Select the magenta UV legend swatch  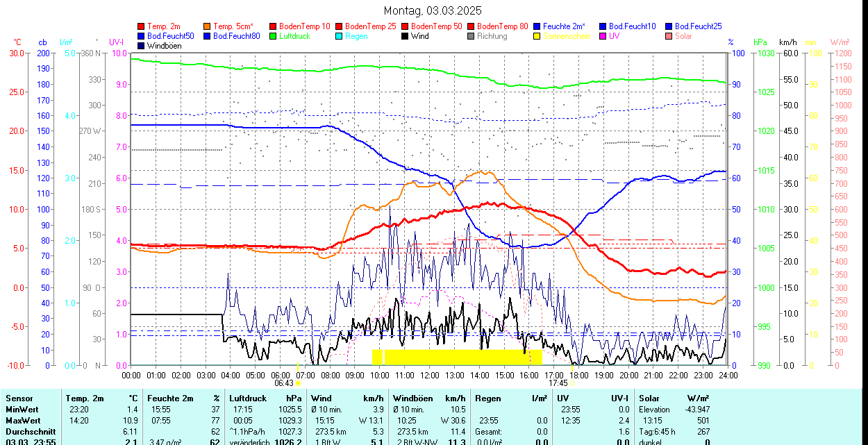coord(603,36)
